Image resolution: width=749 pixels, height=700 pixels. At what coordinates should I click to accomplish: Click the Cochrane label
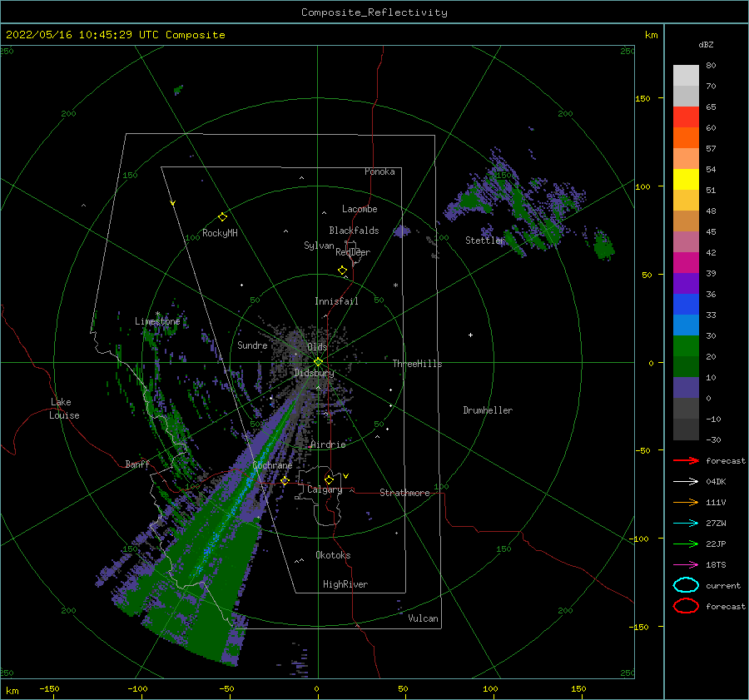272,465
